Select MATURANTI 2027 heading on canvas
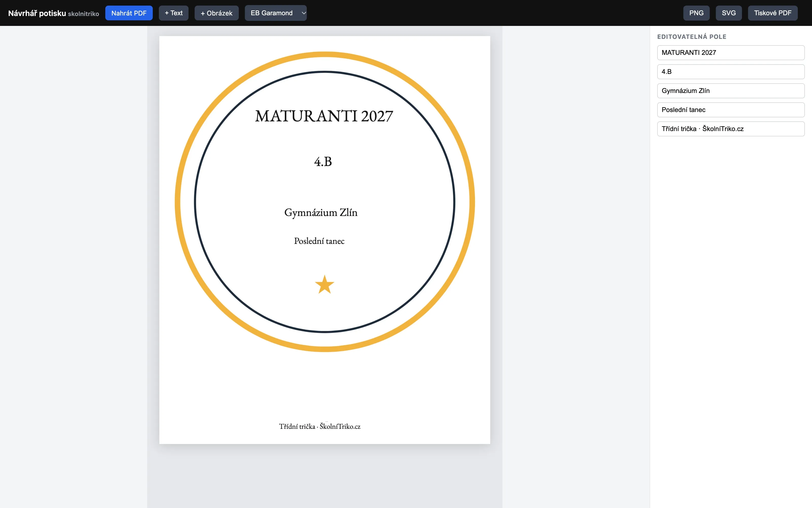 [x=324, y=116]
